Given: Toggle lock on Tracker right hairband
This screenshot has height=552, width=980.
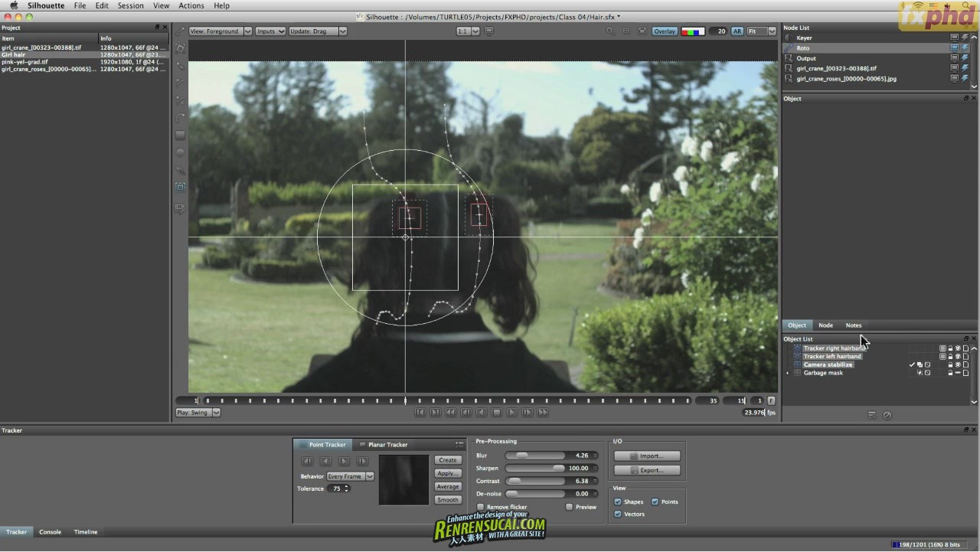Looking at the screenshot, I should pyautogui.click(x=950, y=348).
